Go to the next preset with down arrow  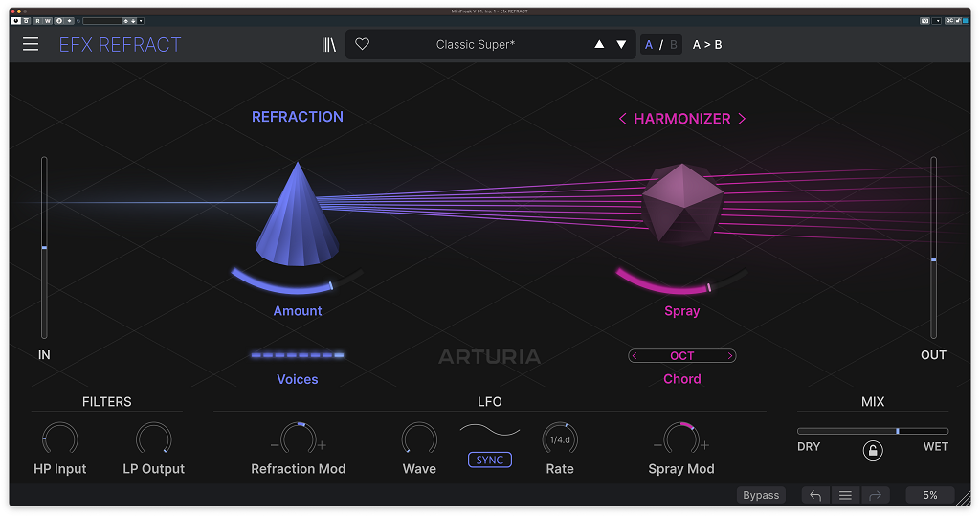point(621,44)
